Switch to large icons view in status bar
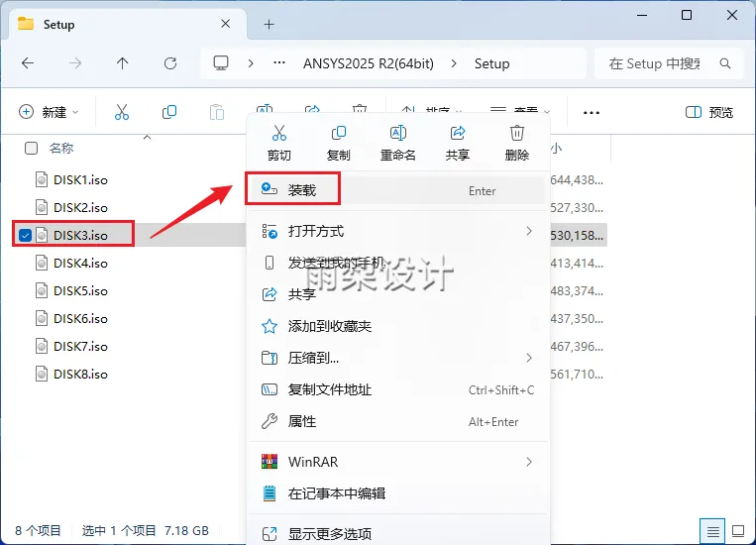756x545 pixels. [x=738, y=531]
